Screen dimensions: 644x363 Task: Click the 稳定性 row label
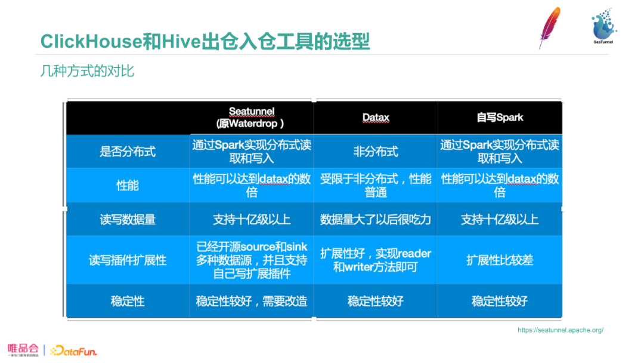click(x=128, y=301)
